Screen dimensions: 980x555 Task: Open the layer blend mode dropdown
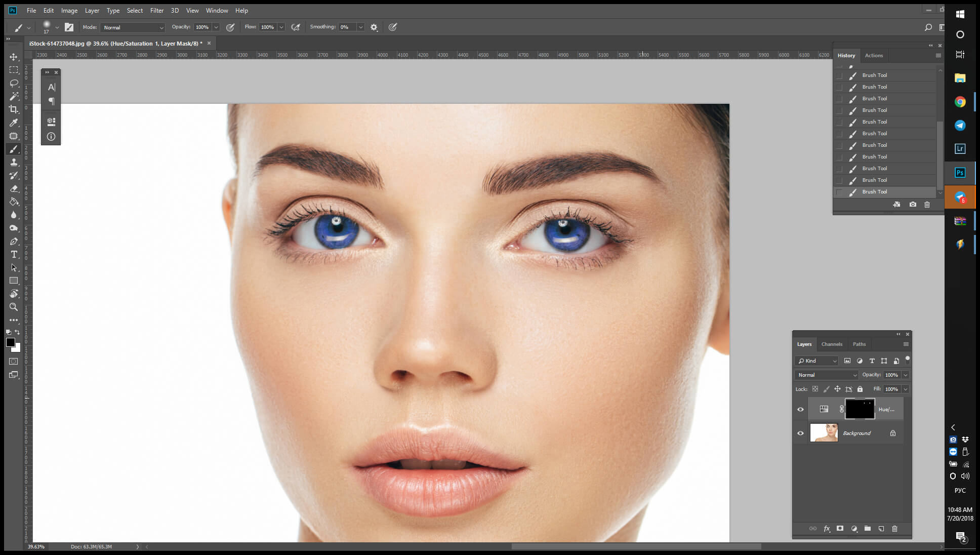coord(826,375)
